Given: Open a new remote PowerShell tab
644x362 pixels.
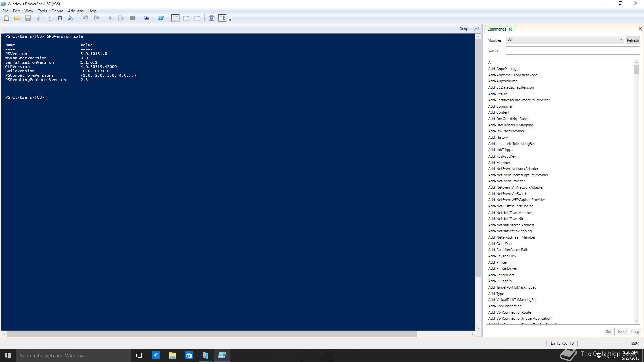Looking at the screenshot, I should coord(147,18).
